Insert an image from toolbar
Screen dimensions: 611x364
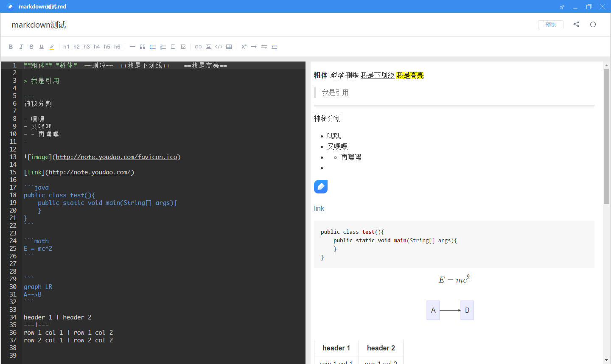pos(208,47)
